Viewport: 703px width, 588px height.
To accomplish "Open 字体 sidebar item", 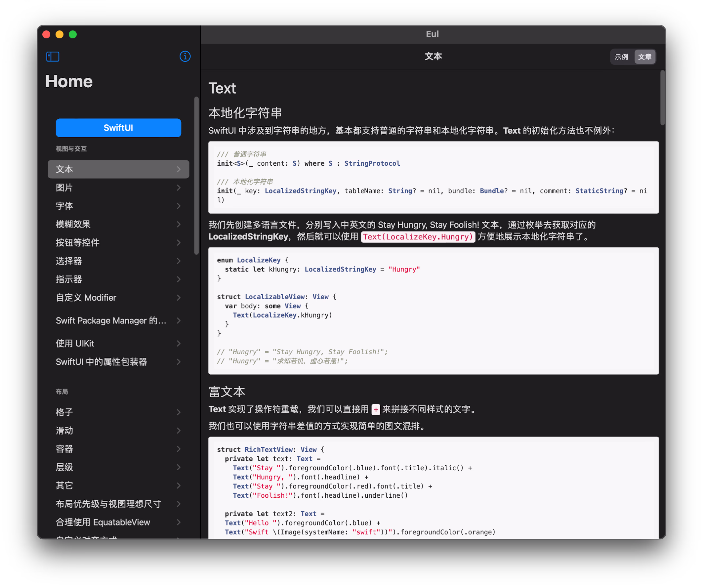I will coord(64,206).
